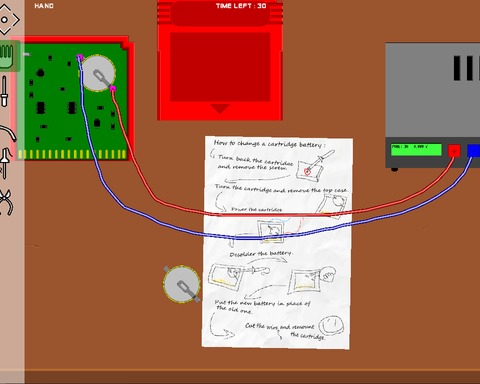Click the 'Desolder the battery' instruction text
This screenshot has width=480, height=384.
pos(261,254)
